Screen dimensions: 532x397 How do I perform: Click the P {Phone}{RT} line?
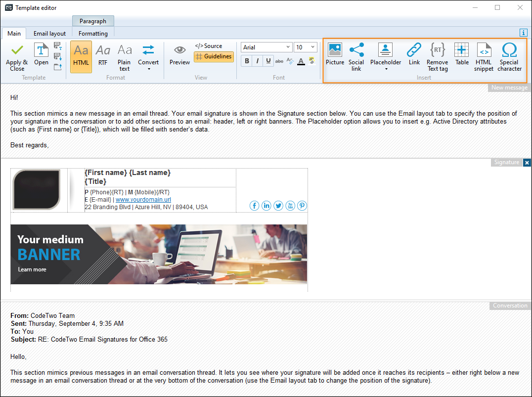pos(127,192)
